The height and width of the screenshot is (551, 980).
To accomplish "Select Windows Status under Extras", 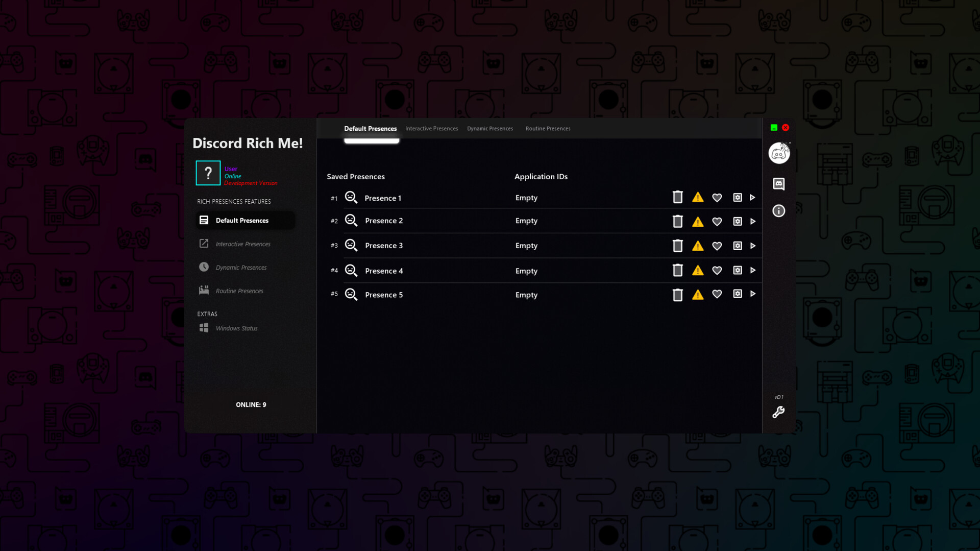I will (x=236, y=328).
